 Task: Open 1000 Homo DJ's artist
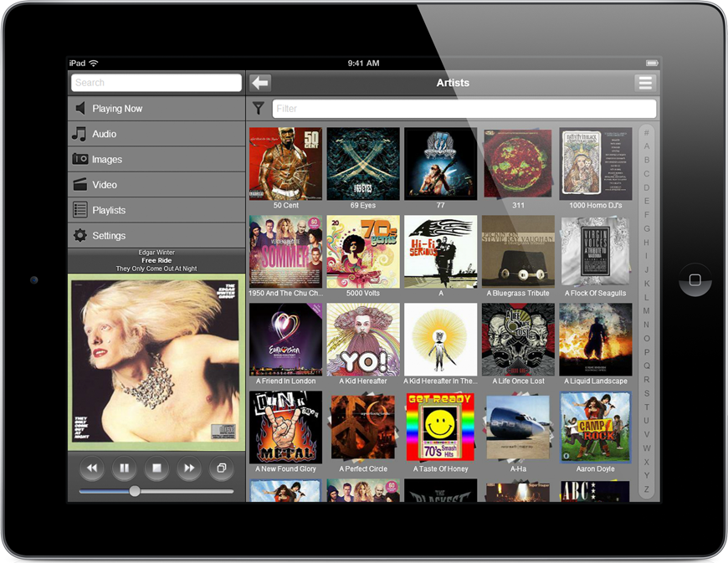coord(596,164)
